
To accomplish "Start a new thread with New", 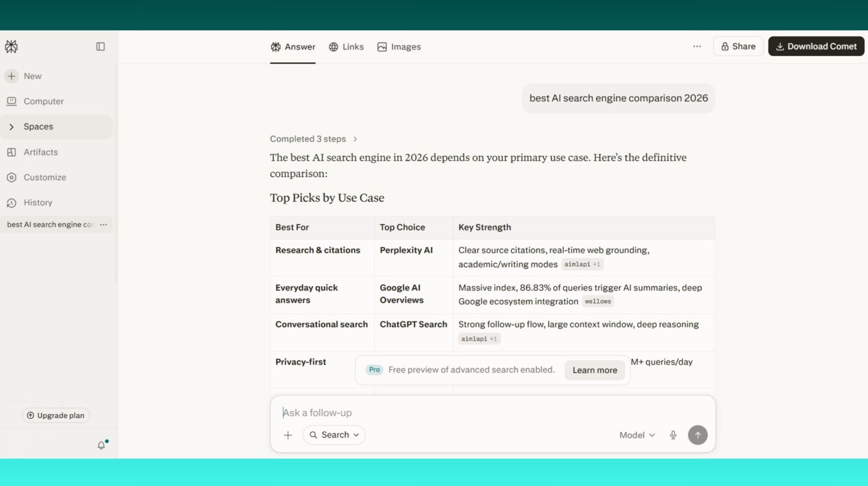I will tap(24, 76).
